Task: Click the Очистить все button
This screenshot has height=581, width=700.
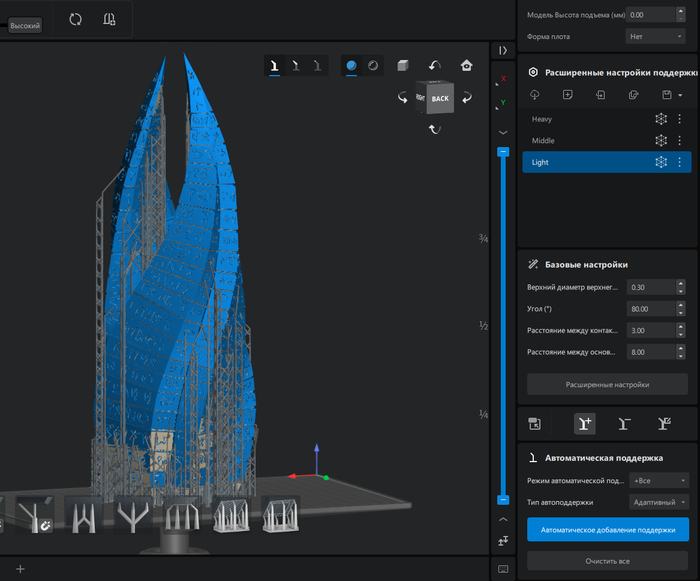Action: pos(607,561)
